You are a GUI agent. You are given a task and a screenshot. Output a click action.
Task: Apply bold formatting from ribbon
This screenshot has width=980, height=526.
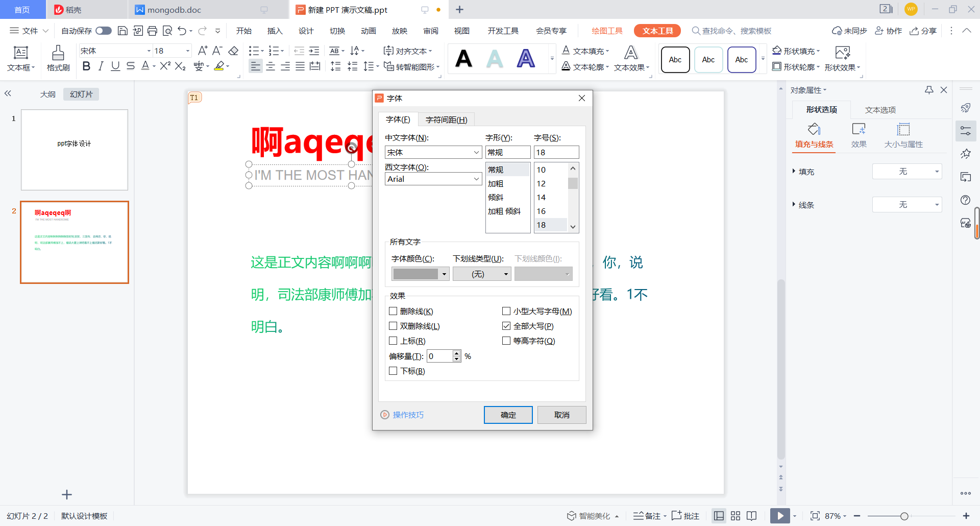click(86, 66)
